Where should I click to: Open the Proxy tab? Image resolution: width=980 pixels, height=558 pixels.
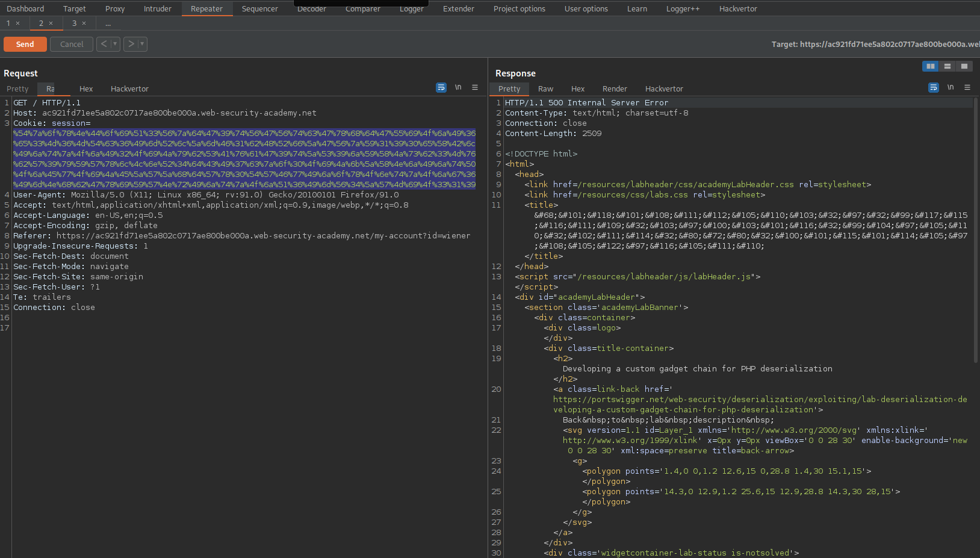click(115, 8)
